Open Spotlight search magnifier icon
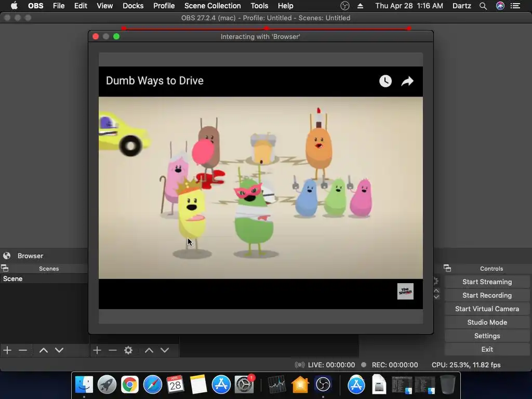 483,6
